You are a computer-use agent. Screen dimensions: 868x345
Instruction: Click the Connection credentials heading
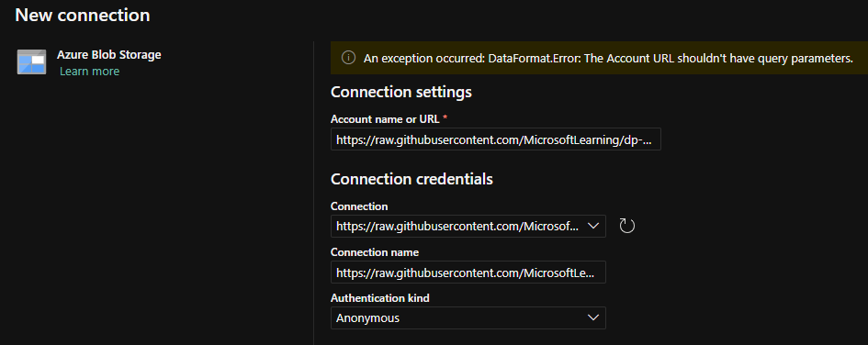411,179
